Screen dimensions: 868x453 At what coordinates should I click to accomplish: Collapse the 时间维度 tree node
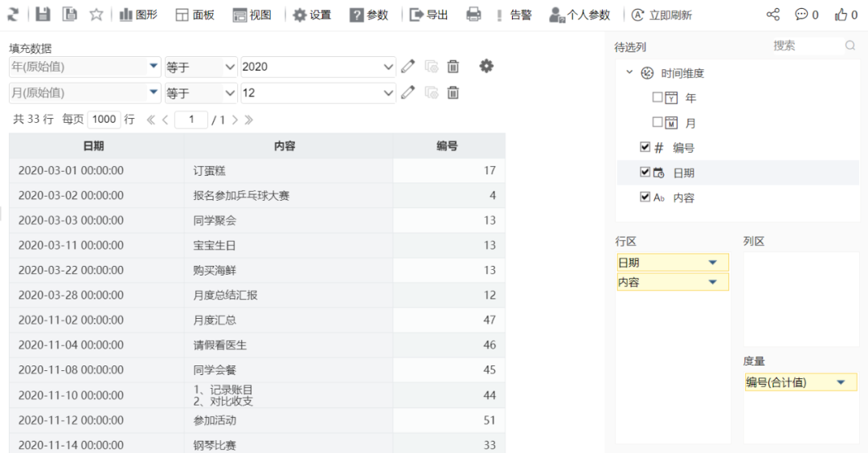(x=629, y=72)
